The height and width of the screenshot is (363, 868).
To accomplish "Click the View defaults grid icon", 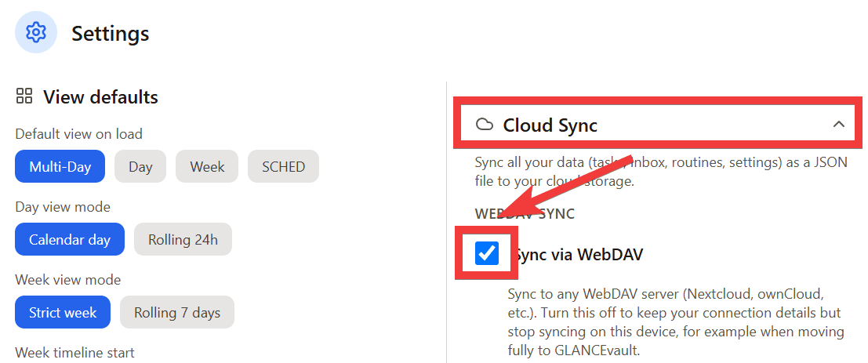I will pos(24,96).
